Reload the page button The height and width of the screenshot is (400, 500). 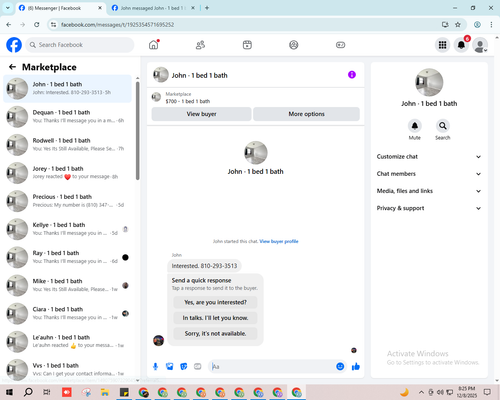click(x=37, y=24)
